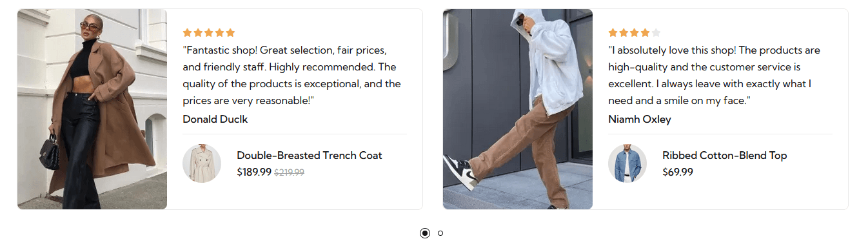The height and width of the screenshot is (250, 868).
Task: Click the fourth star in Niamh Oxley's rating
Action: point(646,32)
